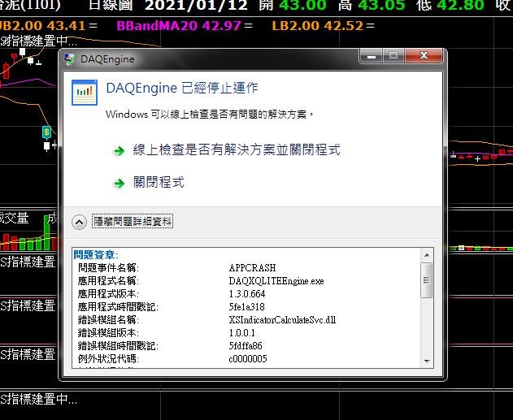The height and width of the screenshot is (420, 513).
Task: Click the details list scrollbar thumb
Action: pos(427,279)
